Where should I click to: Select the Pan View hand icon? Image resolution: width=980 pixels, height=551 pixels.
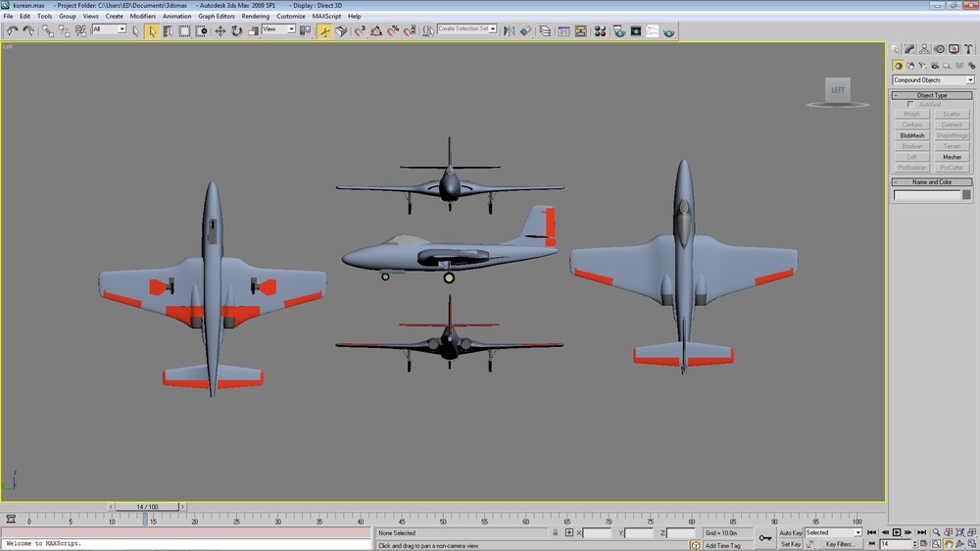tap(948, 544)
